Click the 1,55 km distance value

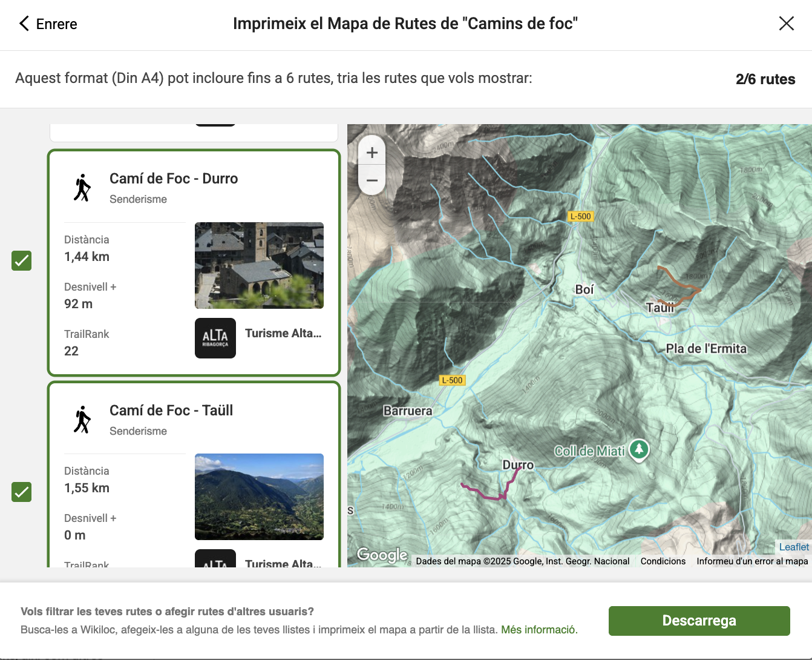click(x=87, y=488)
